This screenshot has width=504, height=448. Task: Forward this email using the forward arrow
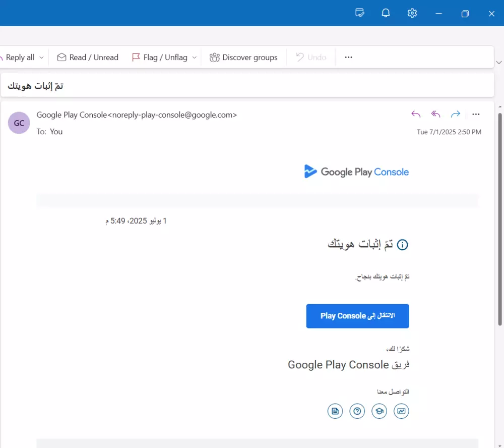456,115
